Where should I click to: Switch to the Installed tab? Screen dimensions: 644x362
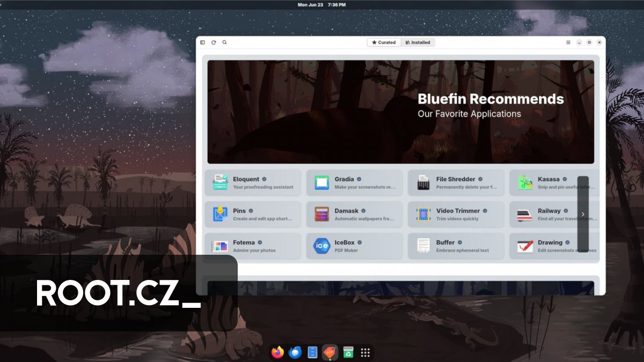417,42
